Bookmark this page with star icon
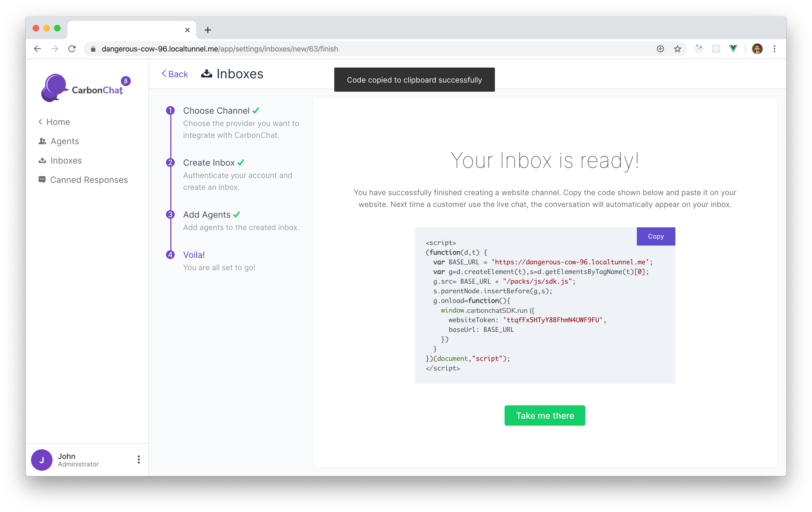This screenshot has width=812, height=512. click(678, 49)
